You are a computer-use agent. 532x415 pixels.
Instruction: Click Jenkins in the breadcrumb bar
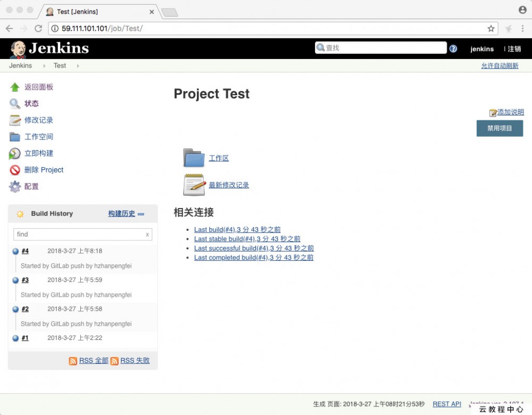[20, 65]
